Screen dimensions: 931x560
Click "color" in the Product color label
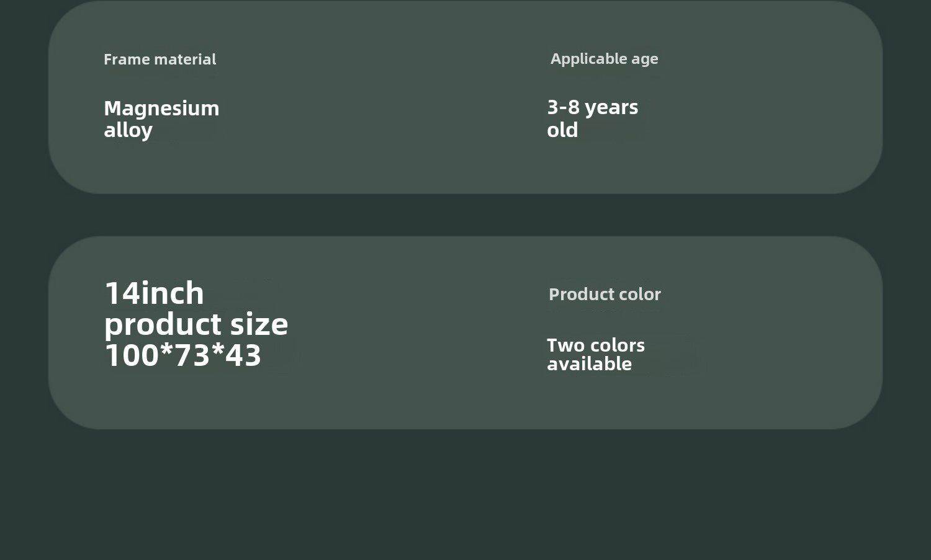(x=639, y=295)
